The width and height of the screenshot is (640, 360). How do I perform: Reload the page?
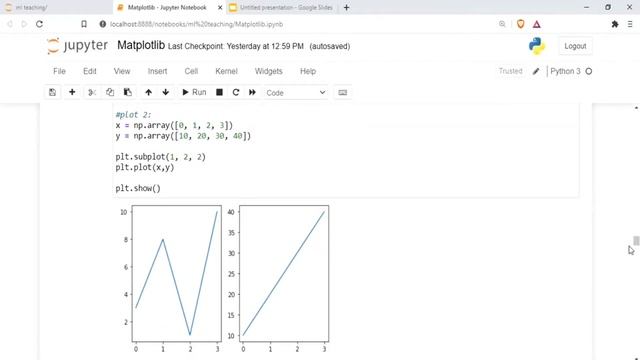[39, 24]
